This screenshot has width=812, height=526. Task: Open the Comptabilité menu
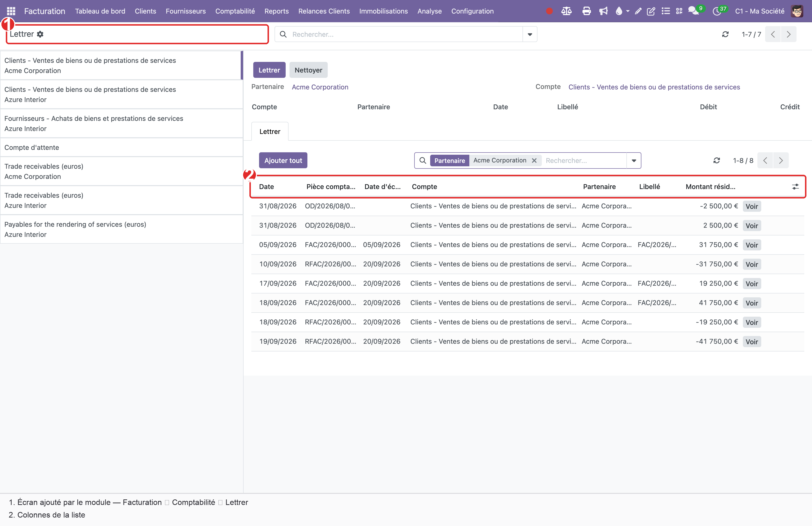coord(235,11)
